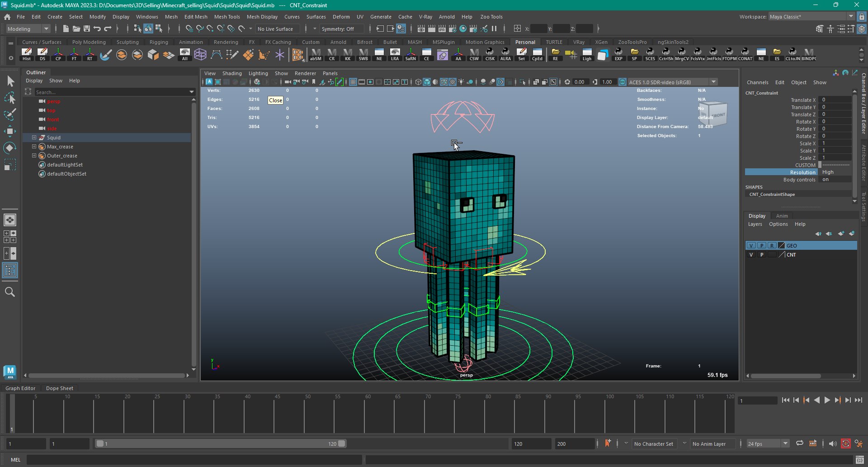Viewport: 868px width, 467px height.
Task: Click the set bookmark icon near range slider
Action: coord(608,443)
